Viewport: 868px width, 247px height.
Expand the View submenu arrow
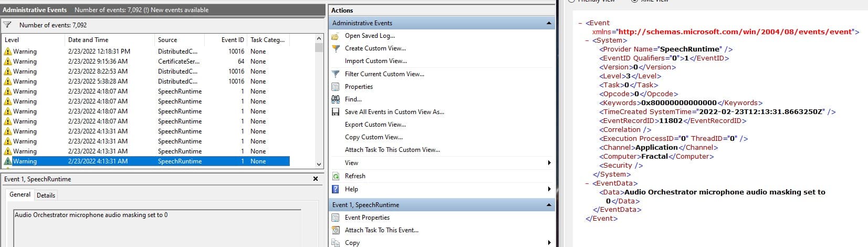click(549, 163)
